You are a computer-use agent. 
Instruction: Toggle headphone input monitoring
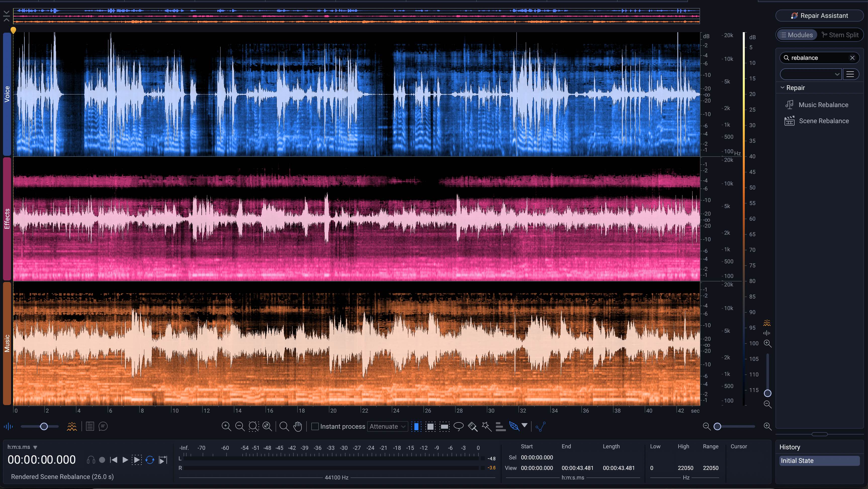(91, 460)
